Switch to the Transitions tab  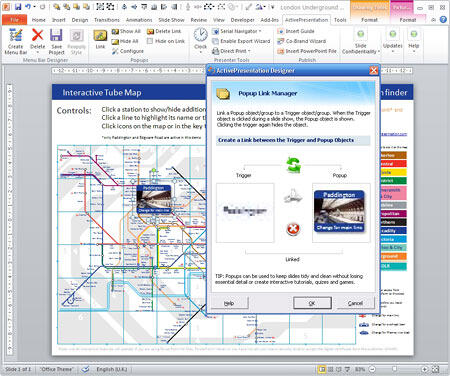(107, 20)
